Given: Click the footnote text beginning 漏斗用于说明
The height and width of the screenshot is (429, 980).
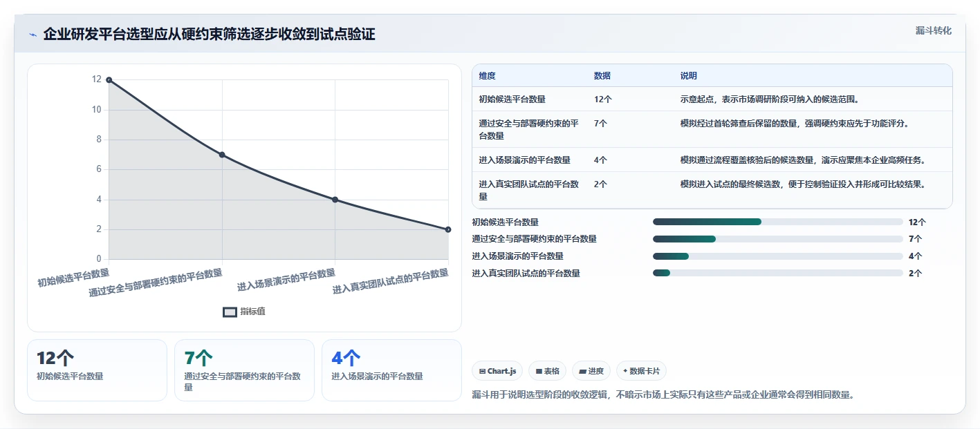Looking at the screenshot, I should click(x=663, y=395).
